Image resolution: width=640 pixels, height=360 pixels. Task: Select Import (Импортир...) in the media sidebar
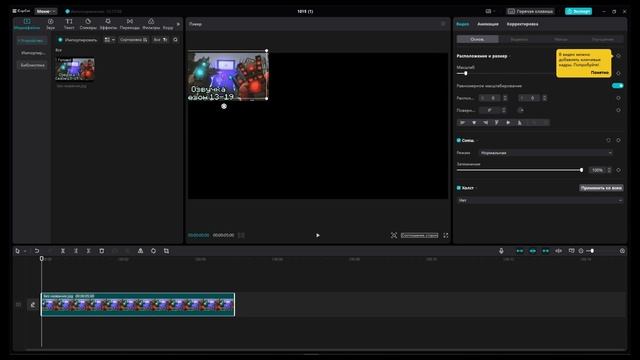[32, 53]
